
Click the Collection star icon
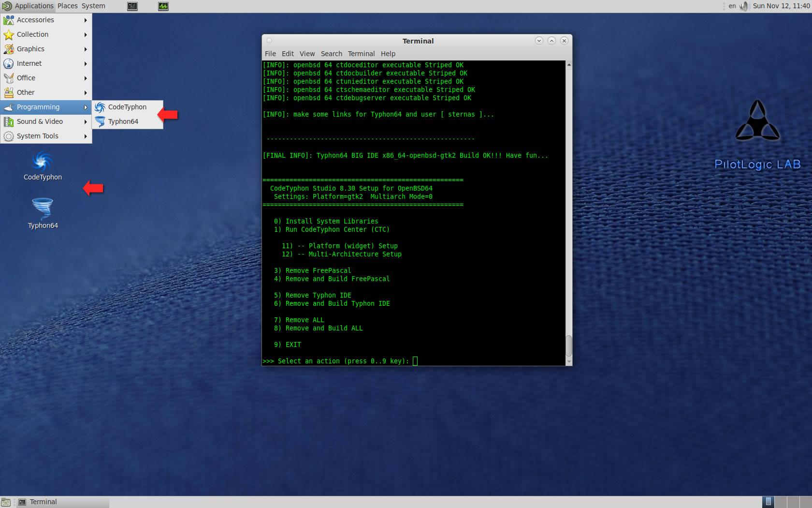pos(9,34)
